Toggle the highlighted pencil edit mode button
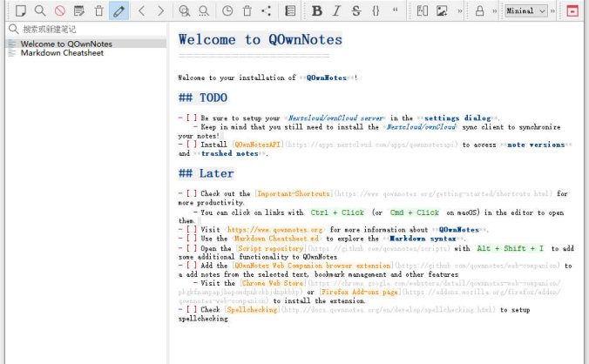Screen dimensions: 589x364 coord(118,10)
